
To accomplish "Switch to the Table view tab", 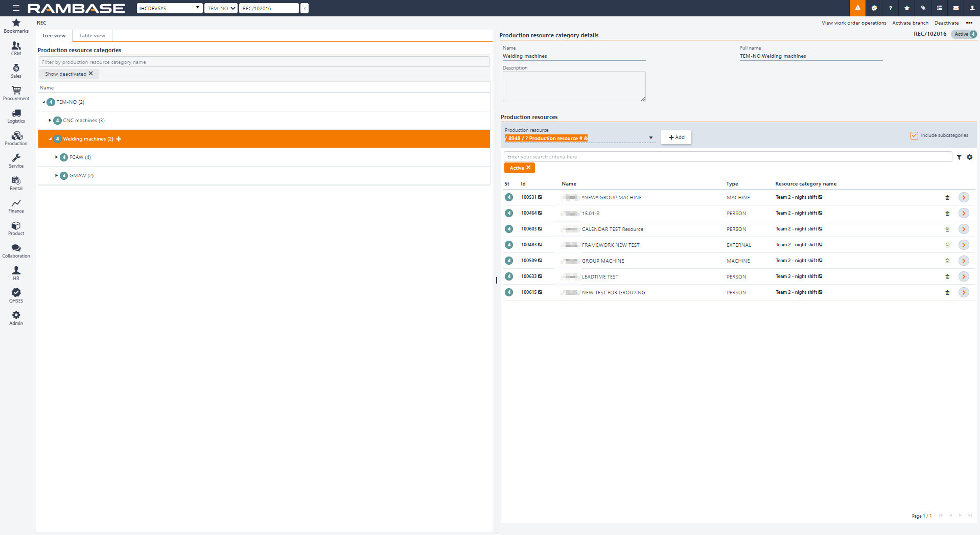I will coord(92,36).
